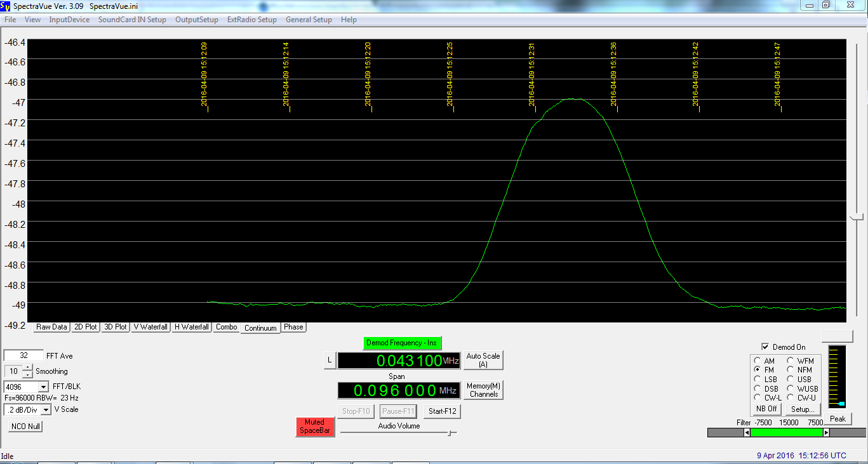This screenshot has height=464, width=868.
Task: Open the View menu
Action: [x=32, y=20]
